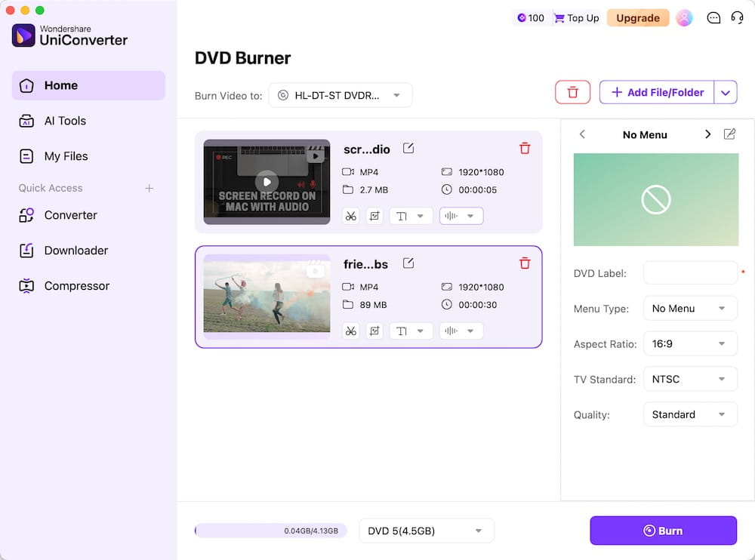Open the Menu Type dropdown
This screenshot has width=755, height=560.
(689, 308)
